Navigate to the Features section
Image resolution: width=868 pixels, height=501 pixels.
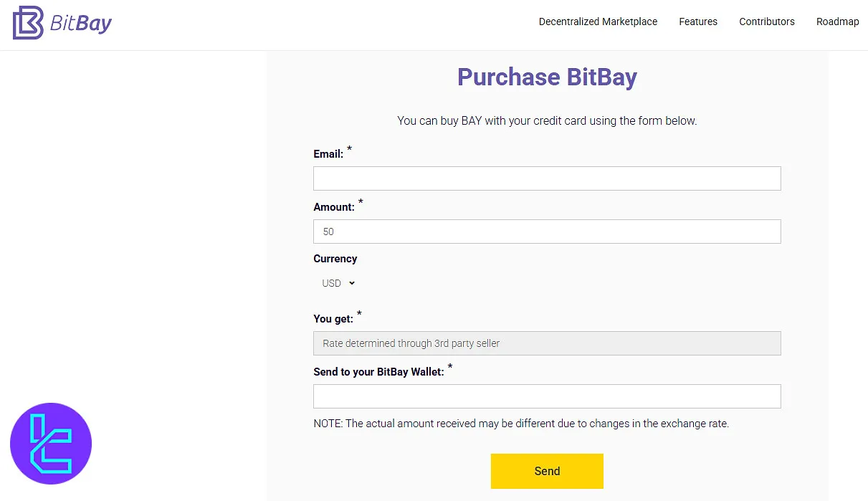coord(697,22)
